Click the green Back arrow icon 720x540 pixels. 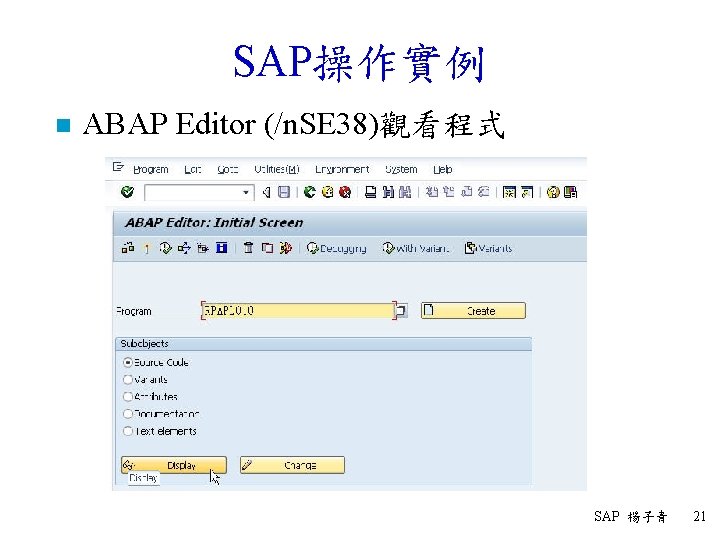coord(310,192)
